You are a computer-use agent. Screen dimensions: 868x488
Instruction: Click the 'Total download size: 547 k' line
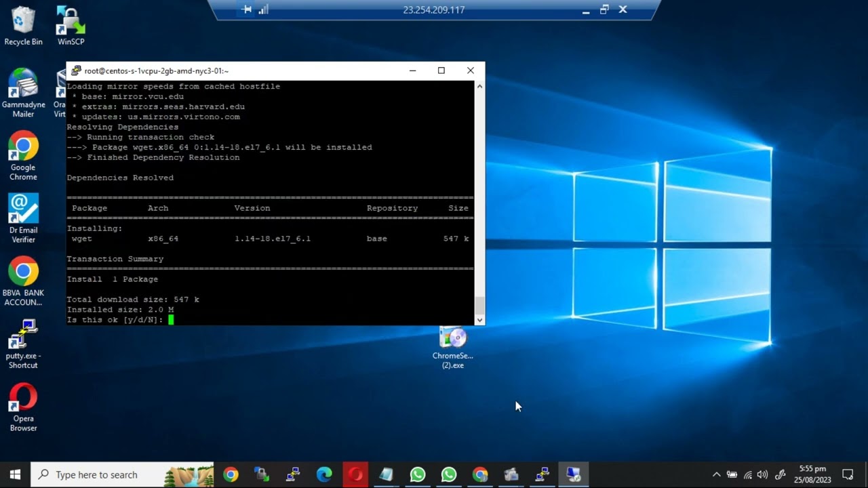point(133,300)
